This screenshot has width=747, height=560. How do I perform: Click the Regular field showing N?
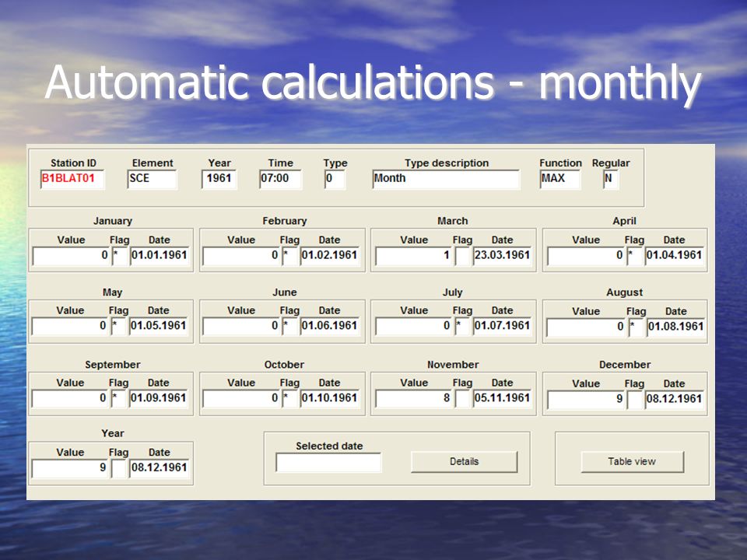click(611, 179)
